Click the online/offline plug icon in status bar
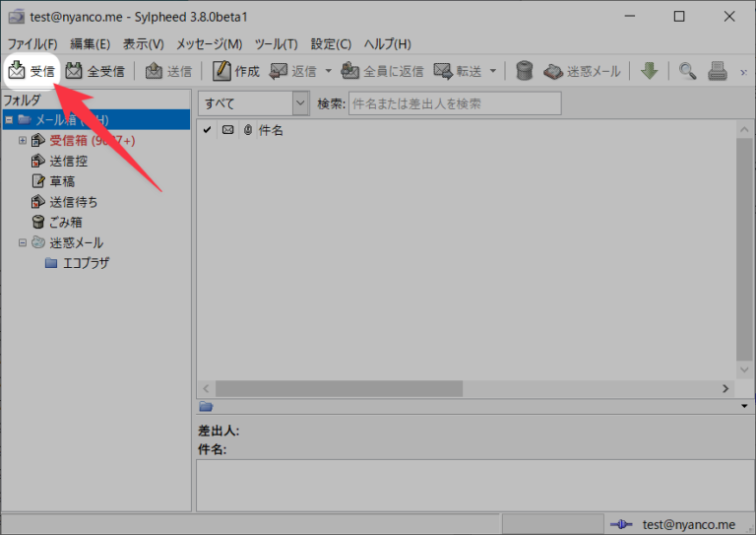 (620, 524)
